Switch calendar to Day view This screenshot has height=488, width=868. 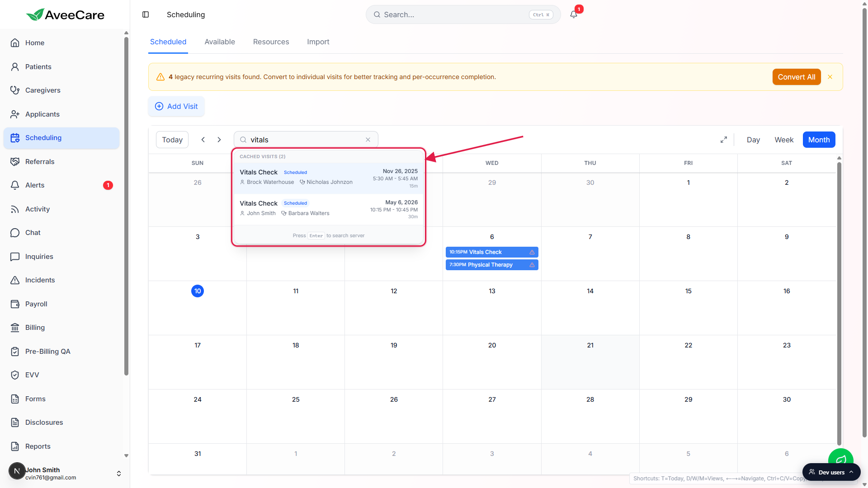[x=753, y=140]
